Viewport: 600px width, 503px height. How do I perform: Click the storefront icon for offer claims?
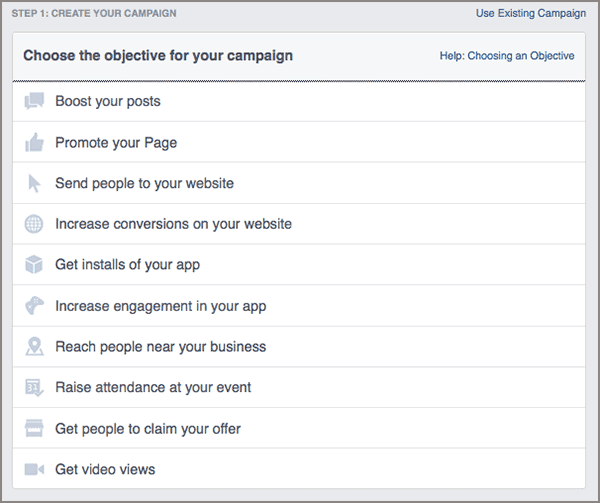[x=34, y=429]
